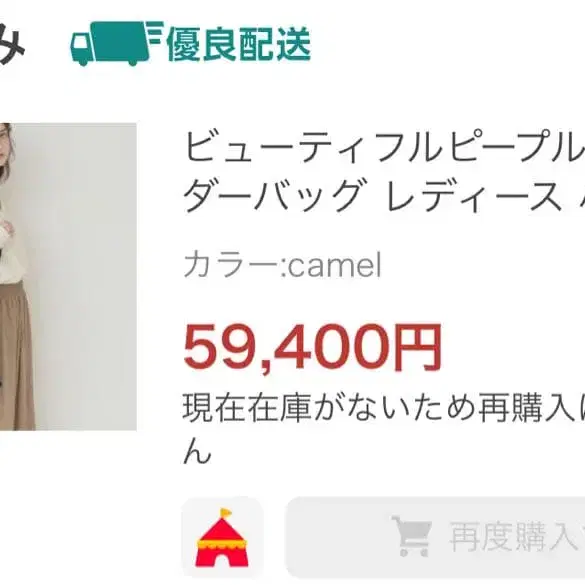Click the カラー:camel color label
Viewport: 585px width, 585px height.
[282, 265]
